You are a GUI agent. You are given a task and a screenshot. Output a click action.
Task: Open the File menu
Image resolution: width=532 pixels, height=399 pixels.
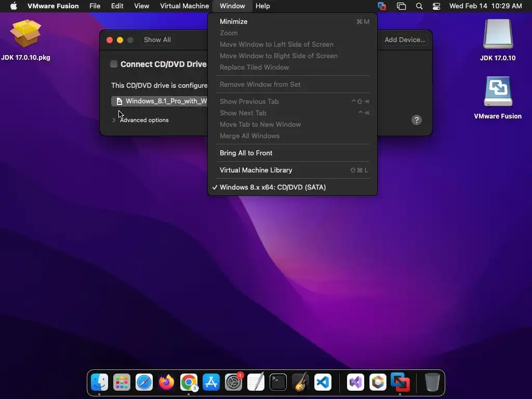pyautogui.click(x=95, y=6)
